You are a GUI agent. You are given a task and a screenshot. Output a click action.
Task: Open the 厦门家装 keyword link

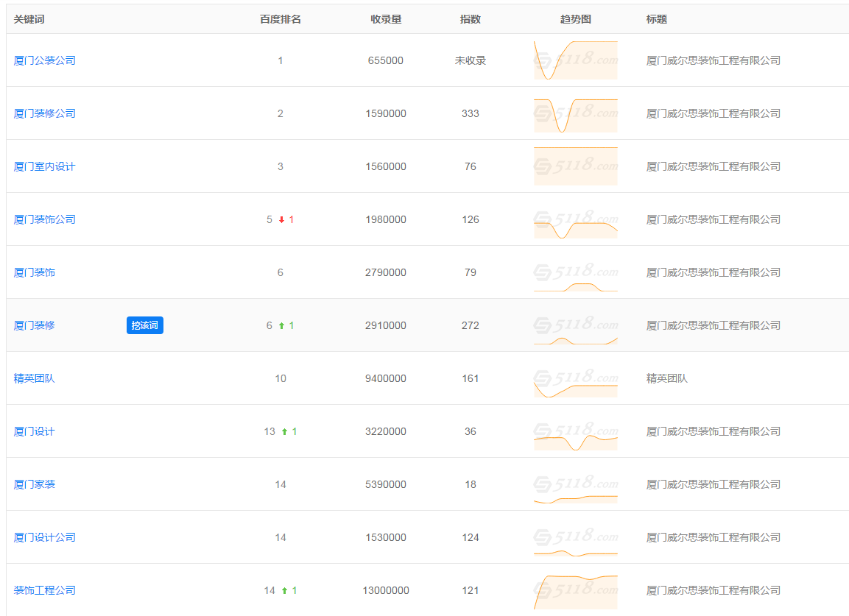coord(34,485)
